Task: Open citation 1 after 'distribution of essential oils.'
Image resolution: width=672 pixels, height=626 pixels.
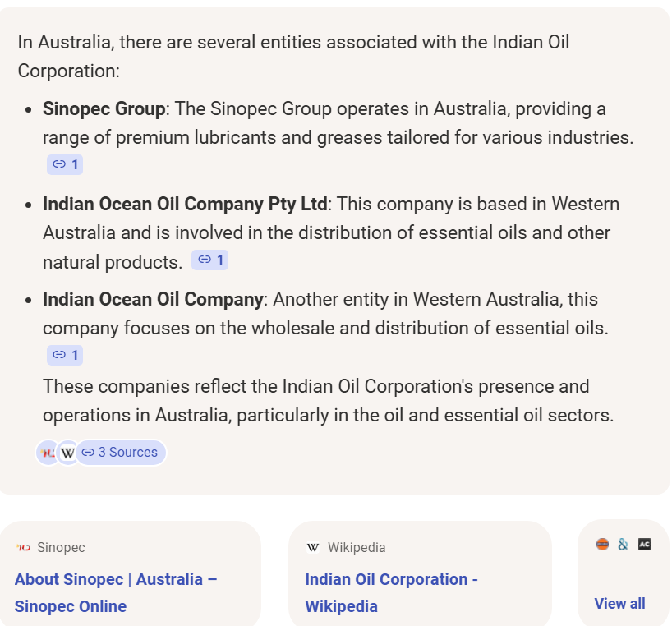Action: [65, 355]
